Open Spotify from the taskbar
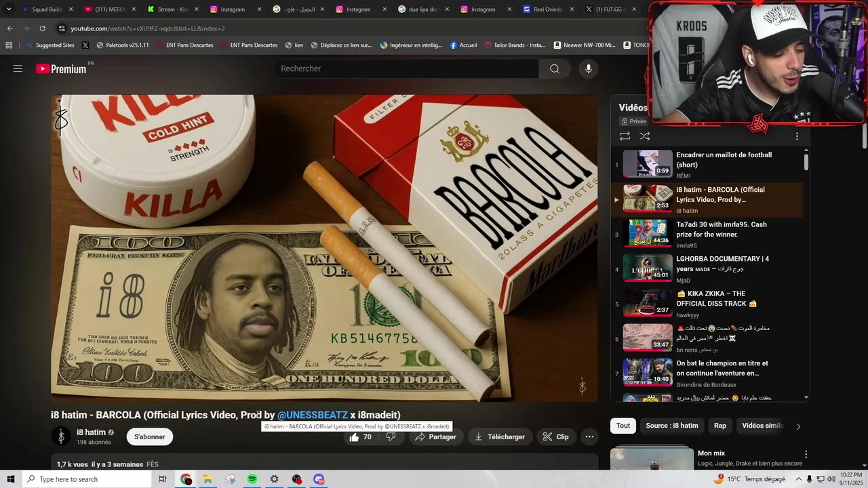Image resolution: width=868 pixels, height=488 pixels. tap(252, 479)
